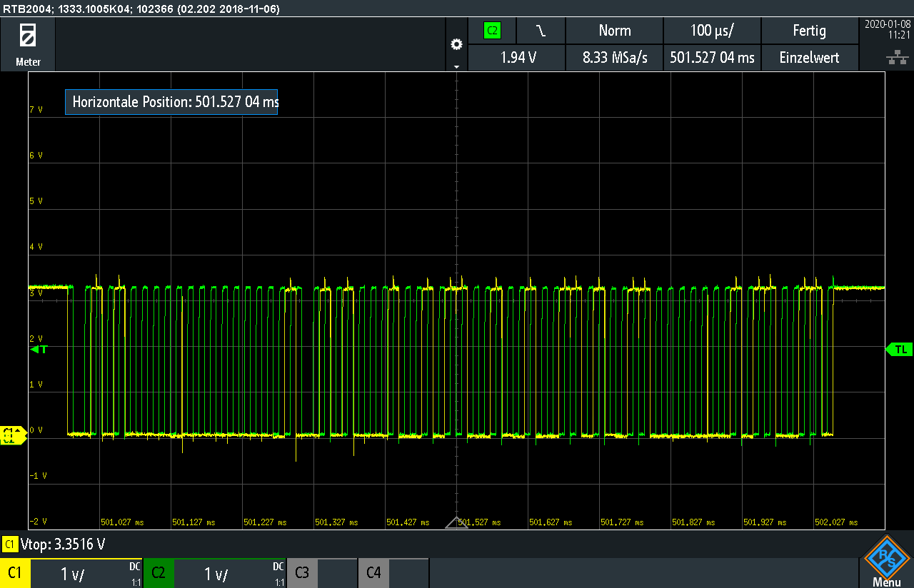Viewport: 914px width, 588px height.
Task: Open the Norm trigger mode selector
Action: (x=614, y=31)
